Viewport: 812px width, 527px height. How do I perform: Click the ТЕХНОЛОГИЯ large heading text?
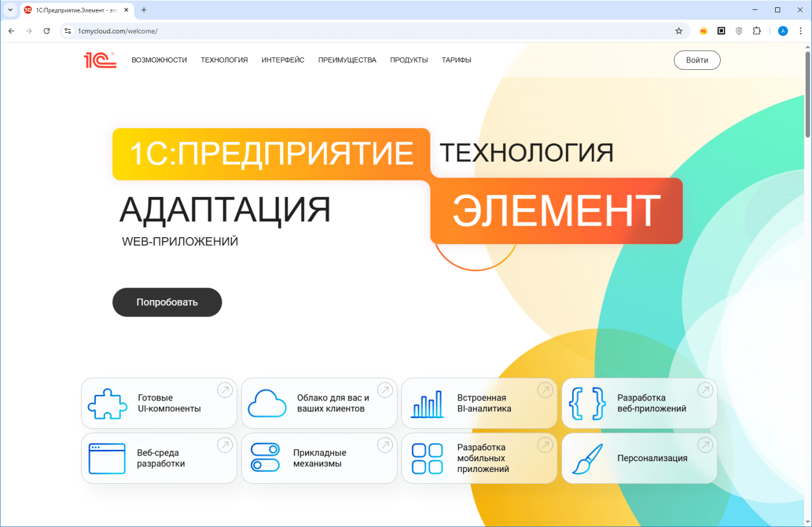point(527,153)
